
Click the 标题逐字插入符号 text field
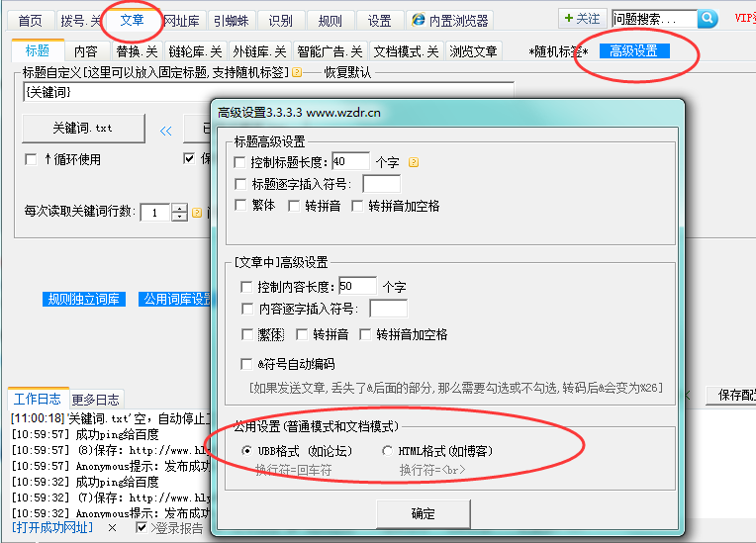pos(381,184)
